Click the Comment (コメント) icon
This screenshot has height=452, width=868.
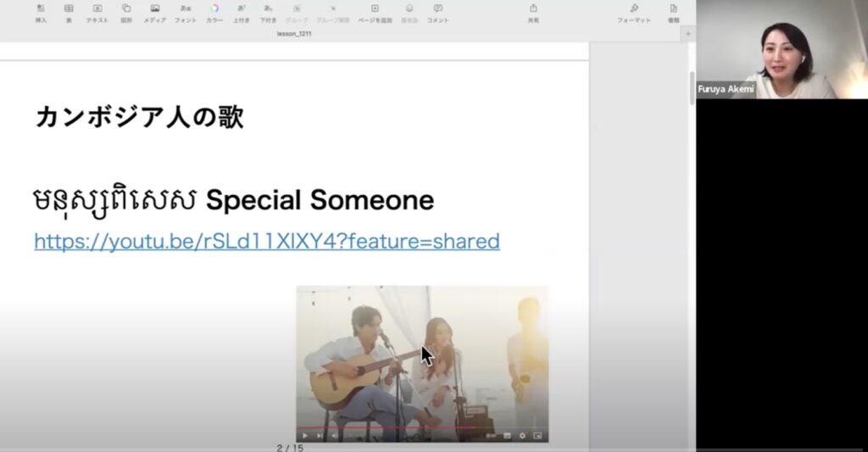click(438, 12)
